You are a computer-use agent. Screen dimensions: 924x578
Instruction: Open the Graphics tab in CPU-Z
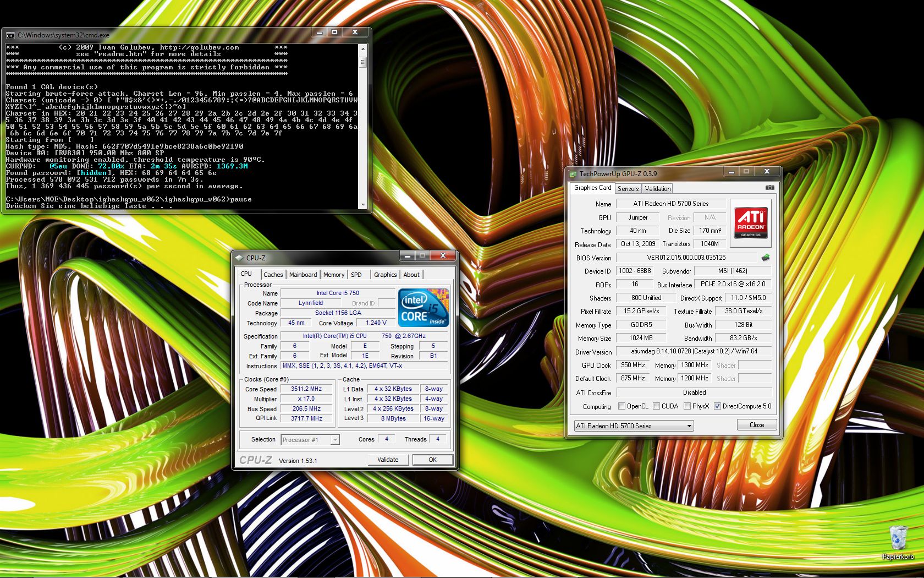click(385, 275)
